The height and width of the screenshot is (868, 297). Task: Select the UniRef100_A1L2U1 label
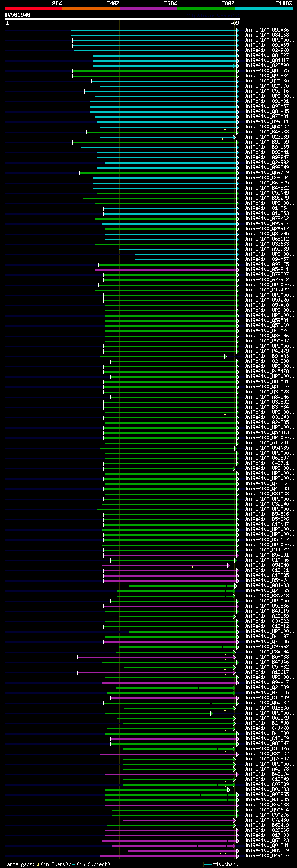[x=266, y=443]
